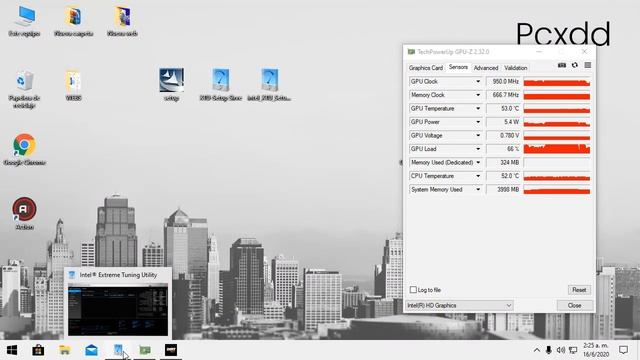Click the GPU-Z screenshot camera icon
Image resolution: width=640 pixels, height=360 pixels.
point(562,65)
